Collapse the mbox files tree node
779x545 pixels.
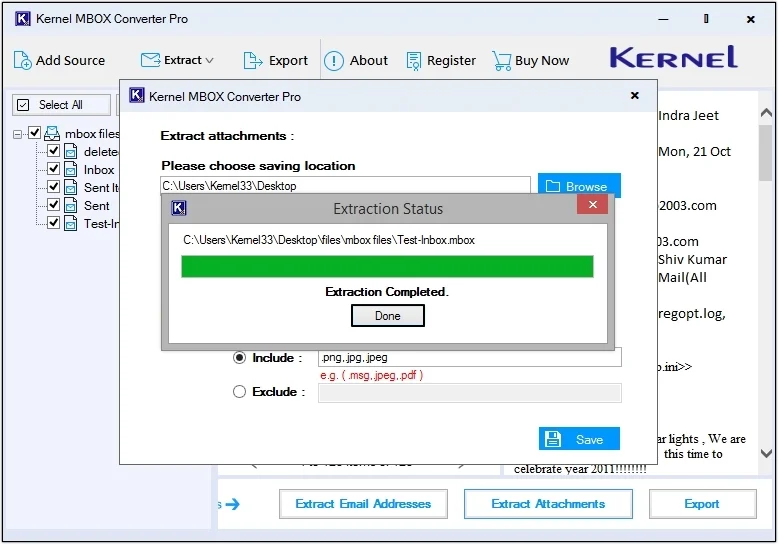pyautogui.click(x=17, y=134)
